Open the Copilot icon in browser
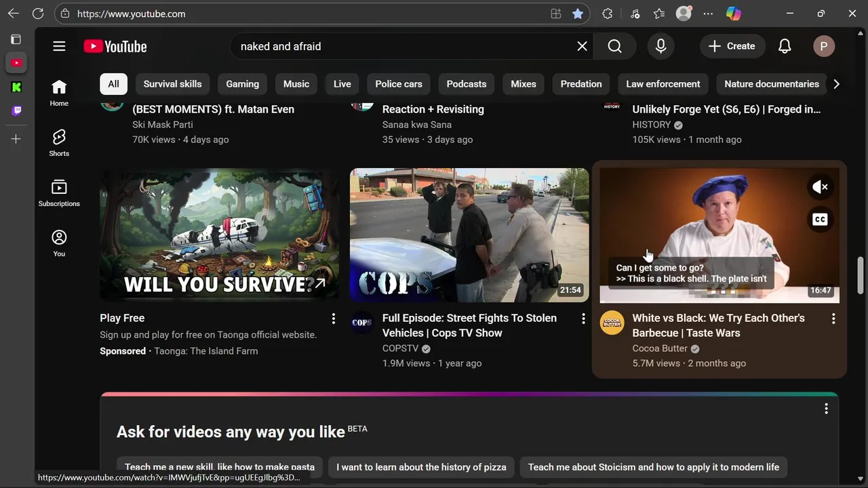868x488 pixels. click(734, 14)
